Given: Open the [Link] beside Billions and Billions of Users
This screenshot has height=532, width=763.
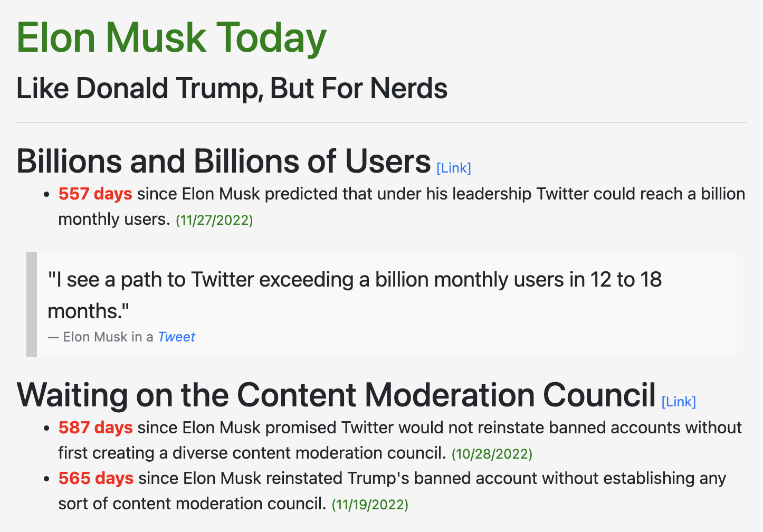Looking at the screenshot, I should 454,168.
